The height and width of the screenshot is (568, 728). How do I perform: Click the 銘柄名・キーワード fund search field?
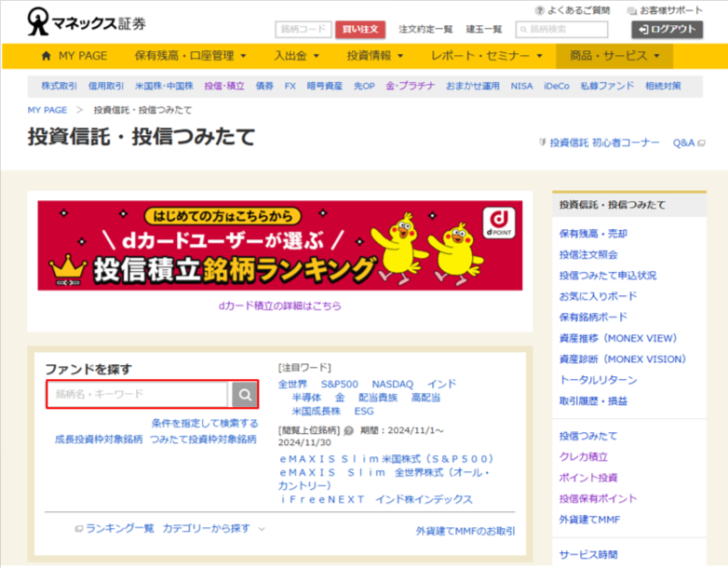coord(138,394)
